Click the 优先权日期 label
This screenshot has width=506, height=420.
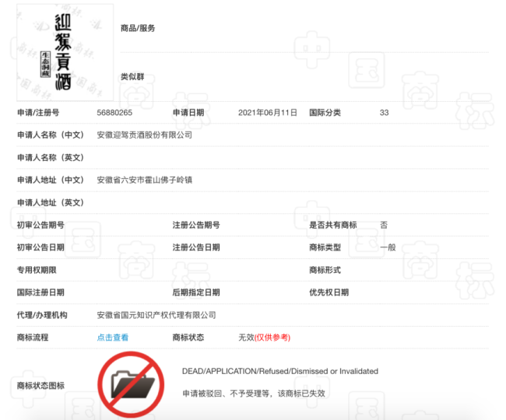(329, 292)
